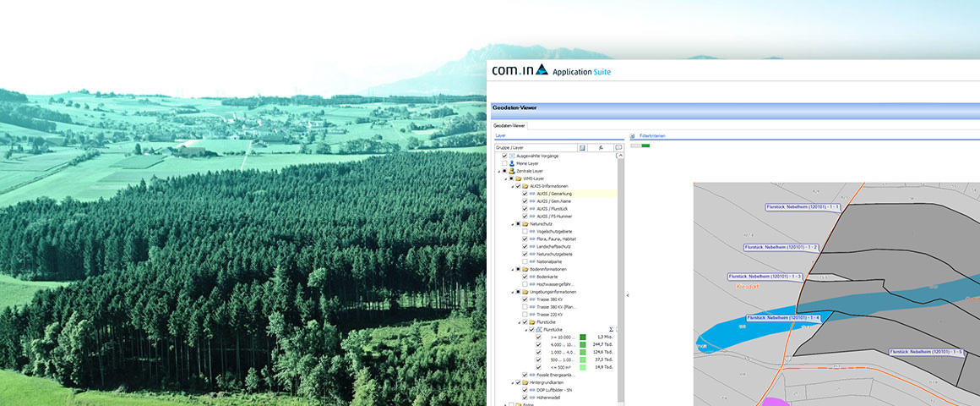Click the Filterkriterien panel collapse icon
980x406 pixels.
point(633,135)
